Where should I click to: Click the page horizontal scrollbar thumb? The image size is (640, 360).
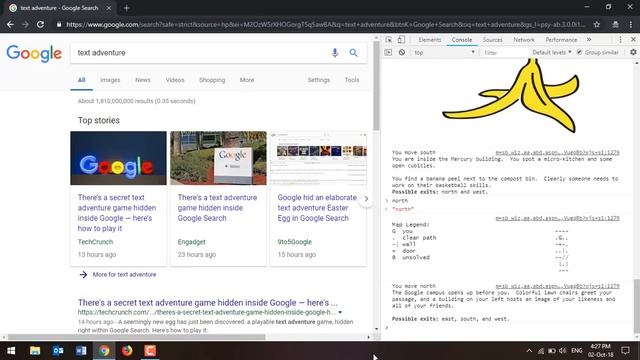pos(137,337)
